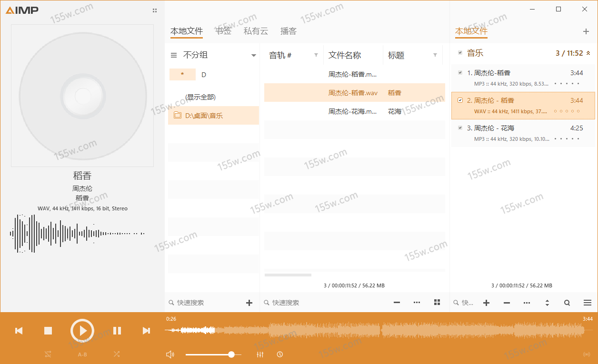Switch to the 播客 tab
Viewport: 598px width, 364px height.
click(288, 31)
